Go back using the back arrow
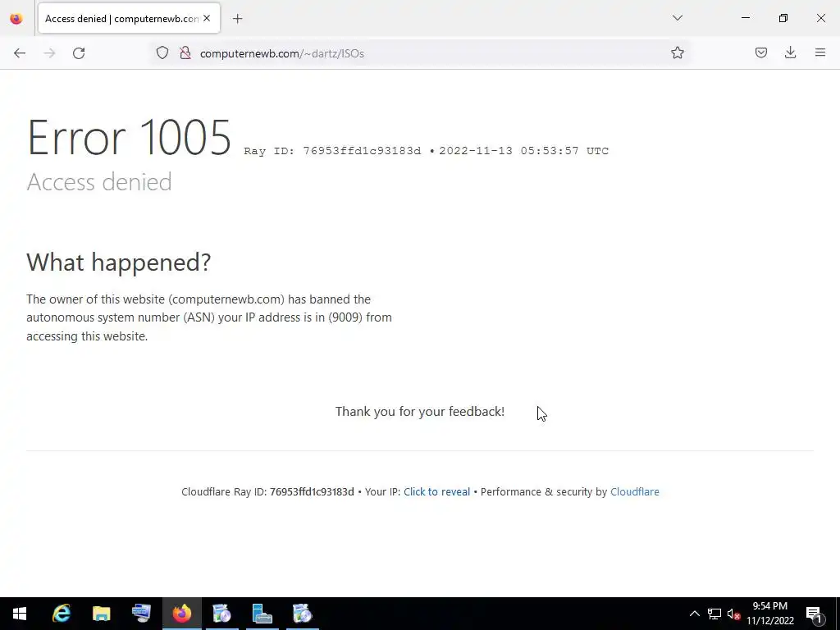Screen dimensions: 840x630 (x=20, y=53)
